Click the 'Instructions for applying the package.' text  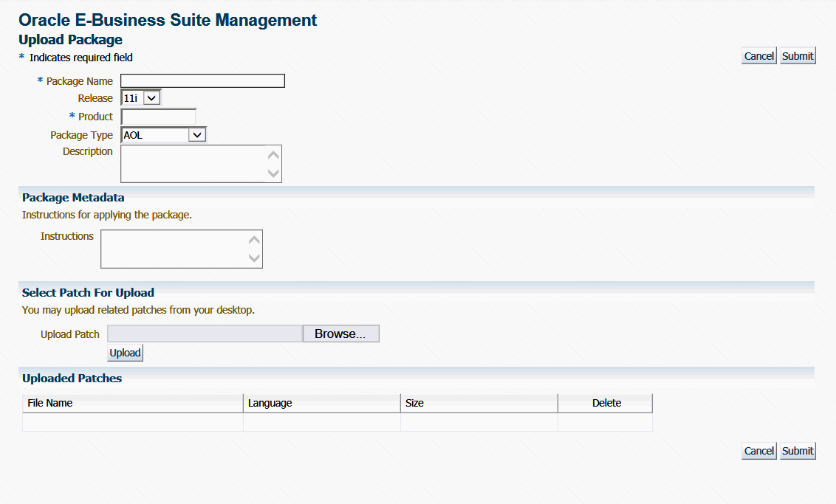tap(106, 215)
